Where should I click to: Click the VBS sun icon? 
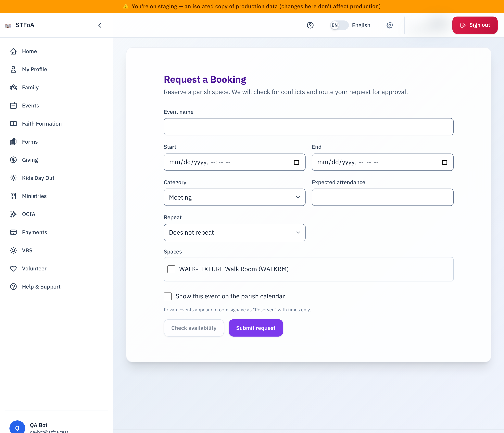coord(13,250)
